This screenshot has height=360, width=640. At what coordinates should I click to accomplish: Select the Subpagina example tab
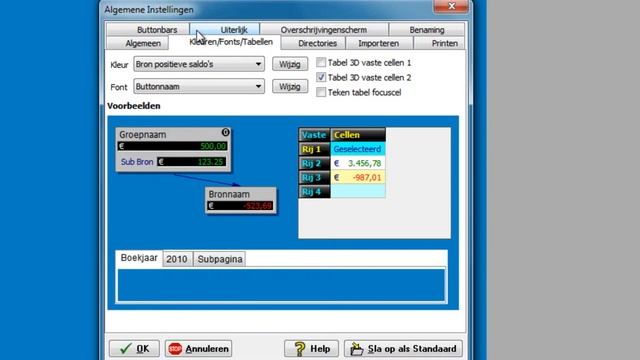[220, 259]
